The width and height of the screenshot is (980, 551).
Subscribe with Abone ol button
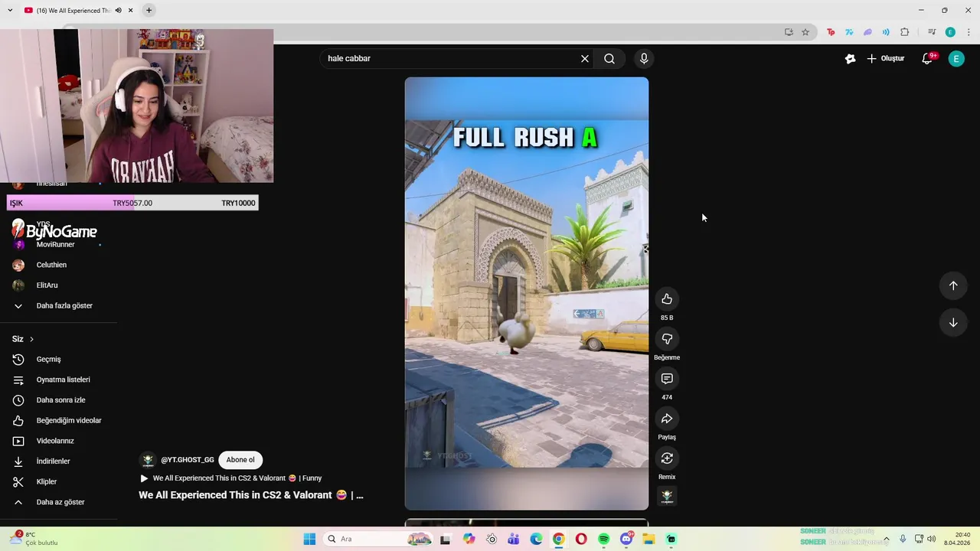coord(240,460)
